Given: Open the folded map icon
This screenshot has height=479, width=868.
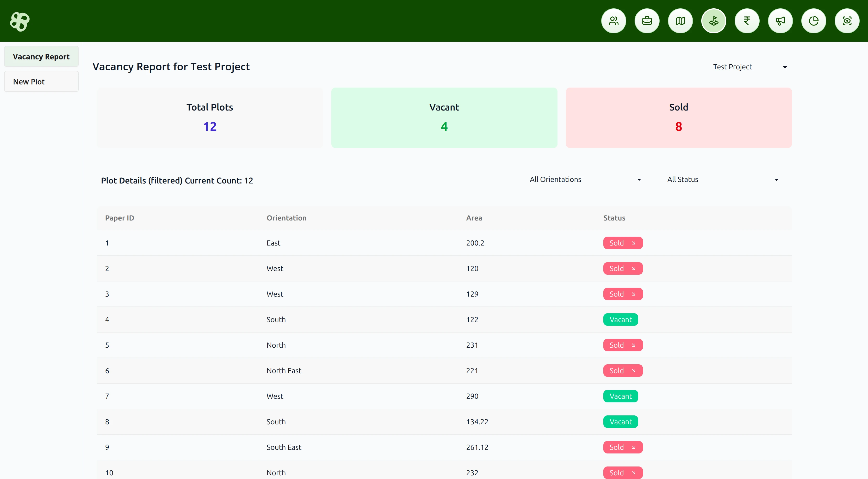Looking at the screenshot, I should click(x=680, y=21).
